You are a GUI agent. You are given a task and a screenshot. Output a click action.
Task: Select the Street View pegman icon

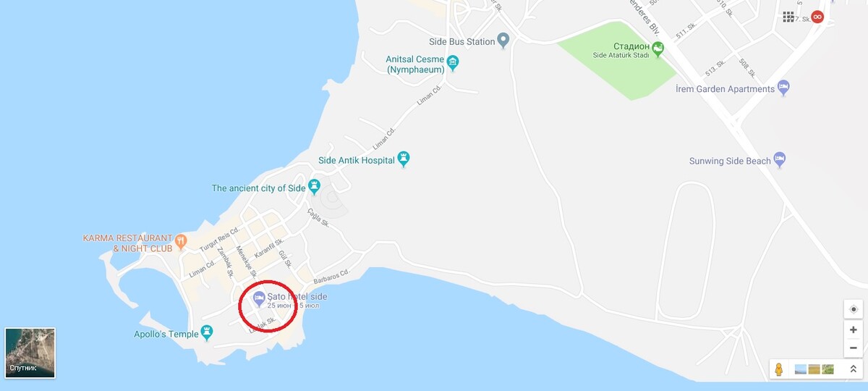(779, 369)
